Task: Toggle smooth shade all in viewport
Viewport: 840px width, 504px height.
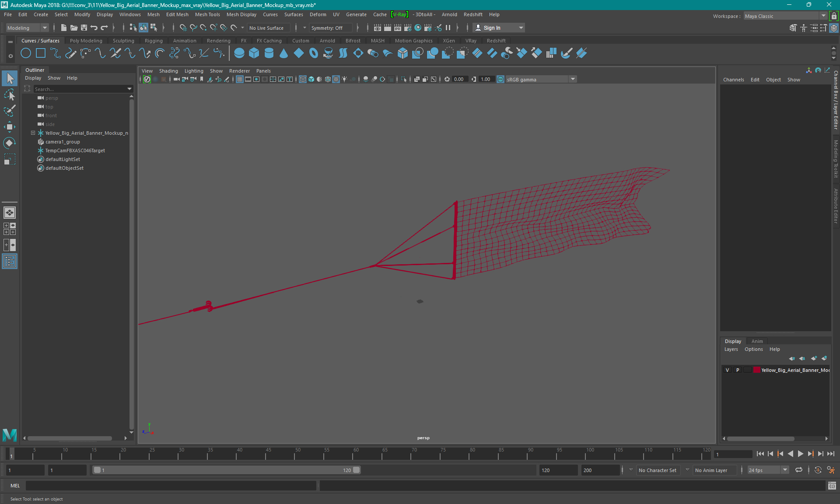Action: (x=311, y=79)
